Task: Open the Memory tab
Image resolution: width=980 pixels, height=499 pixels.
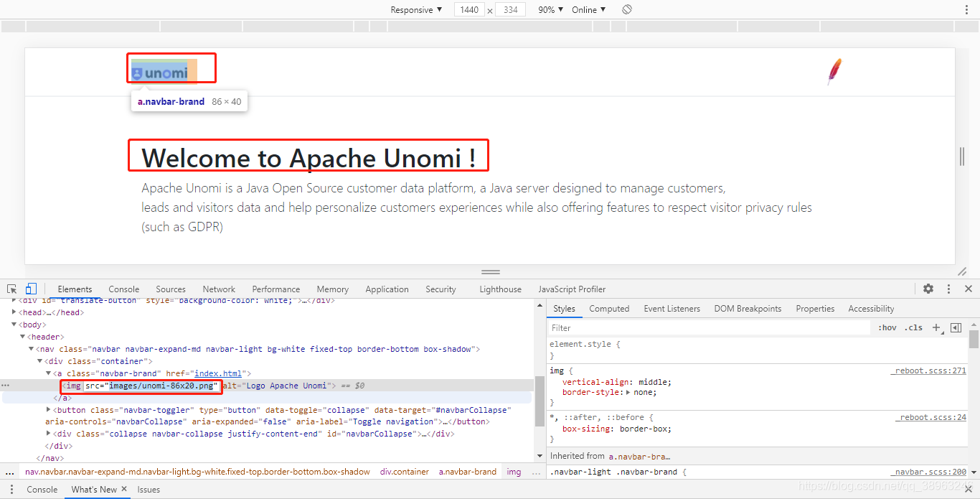Action: pos(333,289)
